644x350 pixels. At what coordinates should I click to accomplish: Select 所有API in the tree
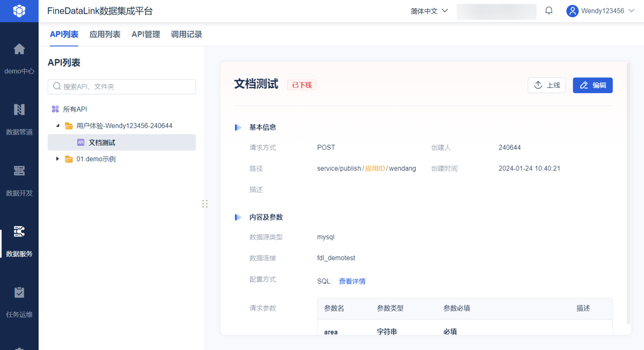[75, 109]
